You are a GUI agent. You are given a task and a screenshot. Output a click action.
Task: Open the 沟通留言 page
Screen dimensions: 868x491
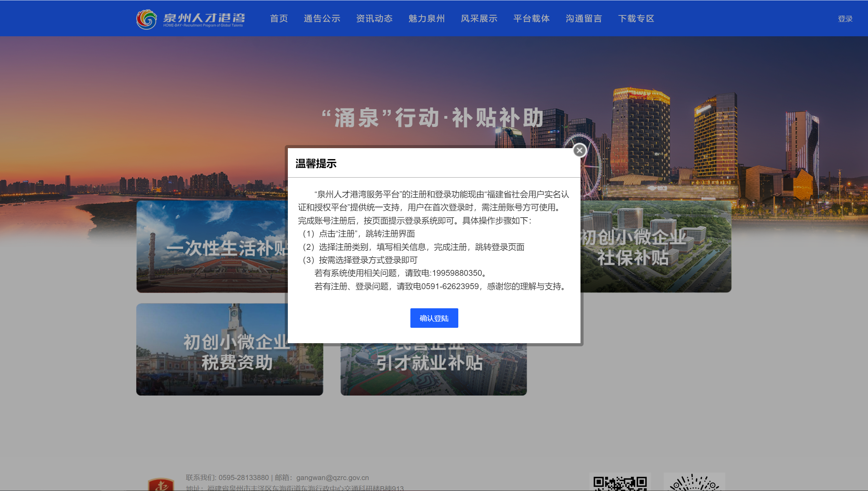click(584, 18)
